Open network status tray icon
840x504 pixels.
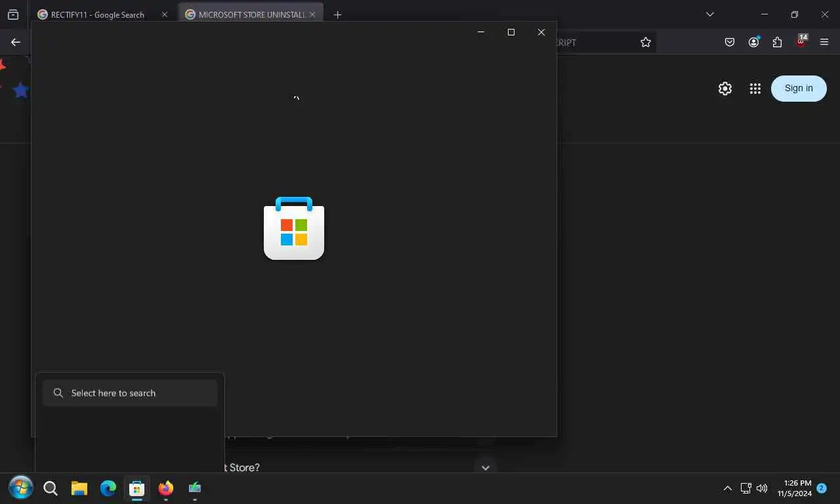click(745, 488)
